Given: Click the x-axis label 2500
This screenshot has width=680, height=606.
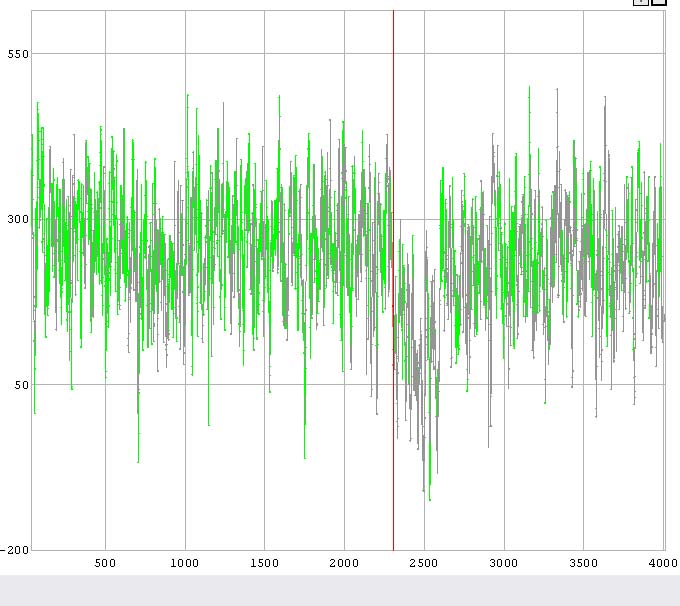Looking at the screenshot, I should click(x=424, y=563).
